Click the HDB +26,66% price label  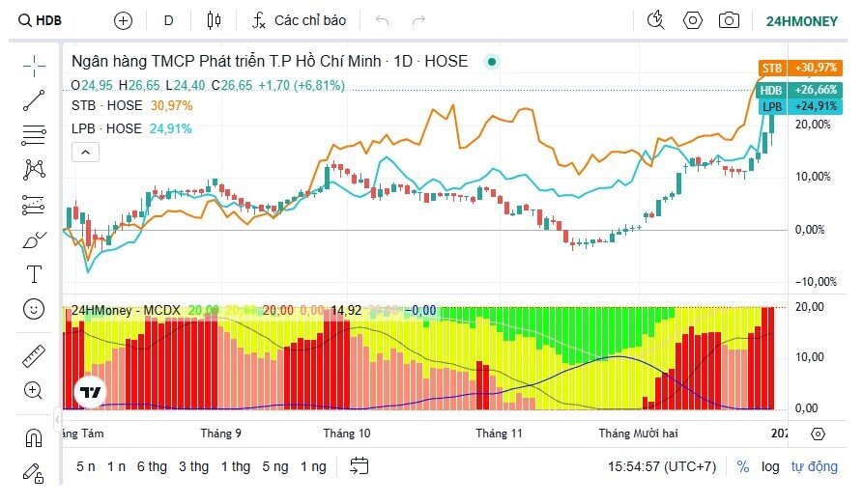[799, 90]
